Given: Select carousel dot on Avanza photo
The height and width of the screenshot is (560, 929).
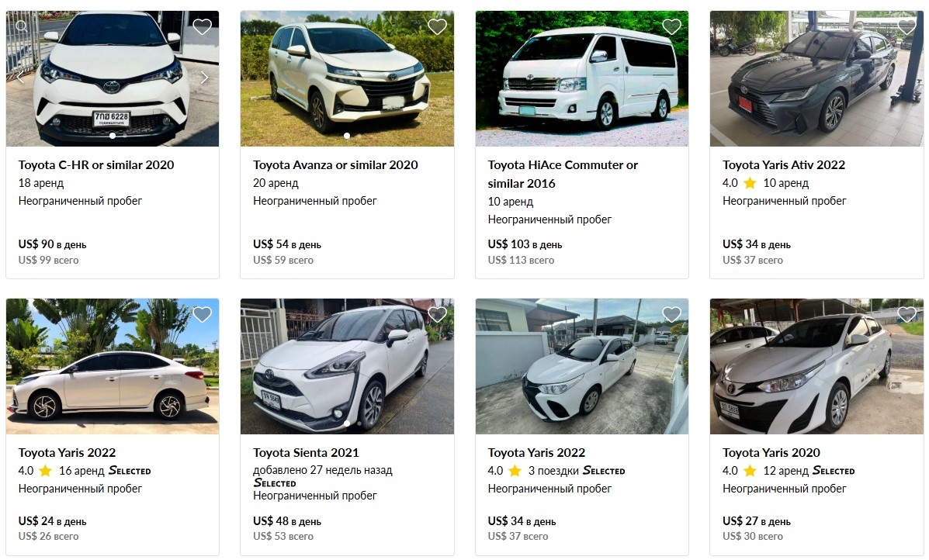Looking at the screenshot, I should (x=347, y=136).
